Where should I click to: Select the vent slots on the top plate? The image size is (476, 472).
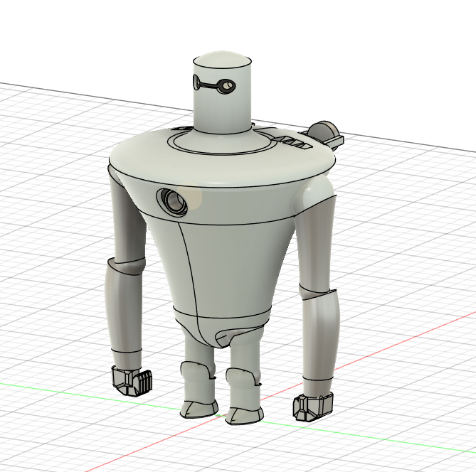(294, 142)
